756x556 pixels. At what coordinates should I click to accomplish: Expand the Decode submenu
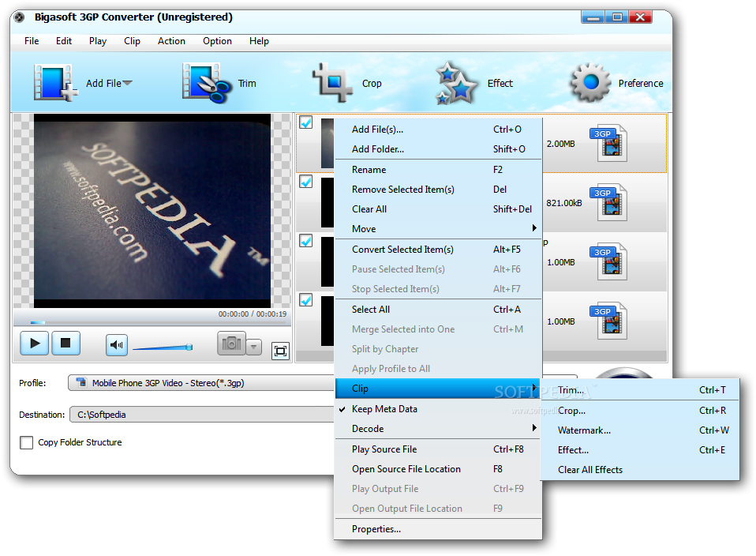pos(438,429)
